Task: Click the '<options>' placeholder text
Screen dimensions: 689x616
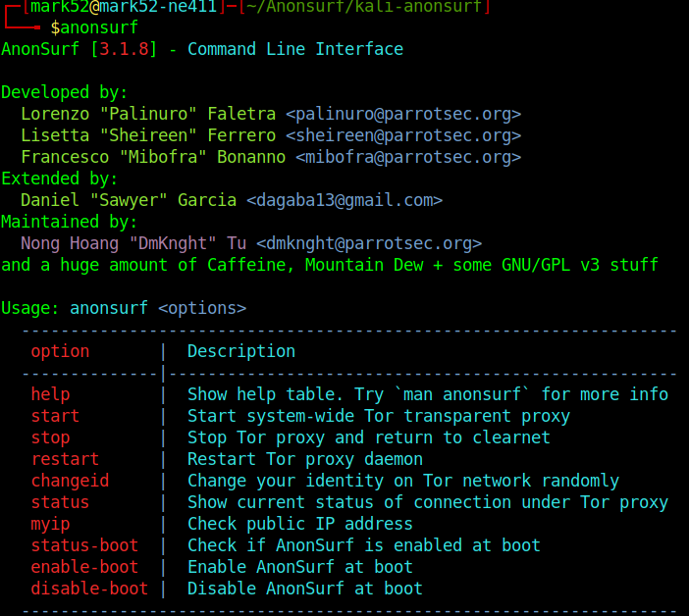Action: pyautogui.click(x=202, y=308)
